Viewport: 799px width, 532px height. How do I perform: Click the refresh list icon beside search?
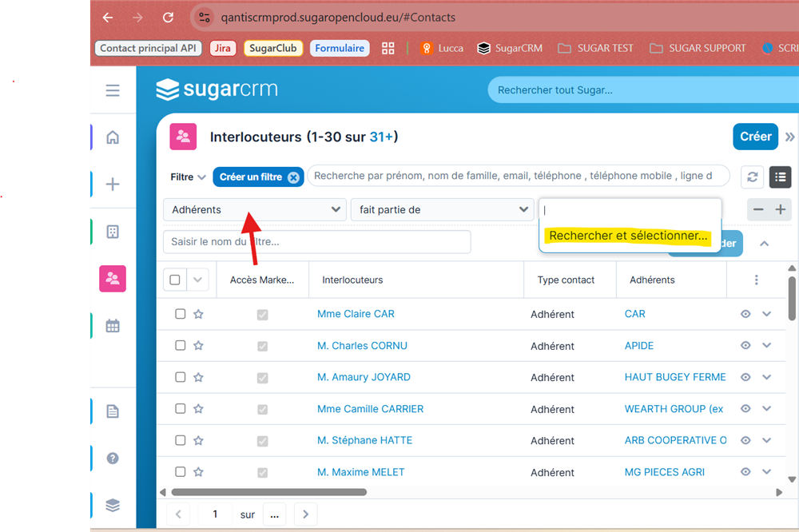coord(752,177)
